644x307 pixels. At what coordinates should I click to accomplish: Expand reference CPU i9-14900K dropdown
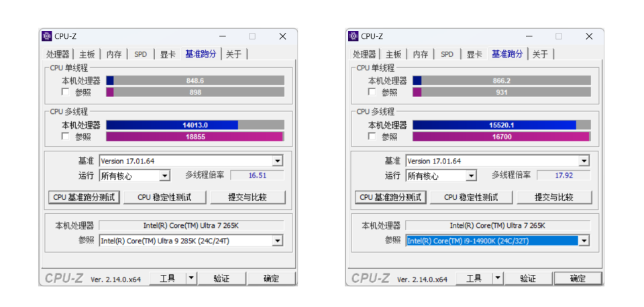tap(584, 241)
